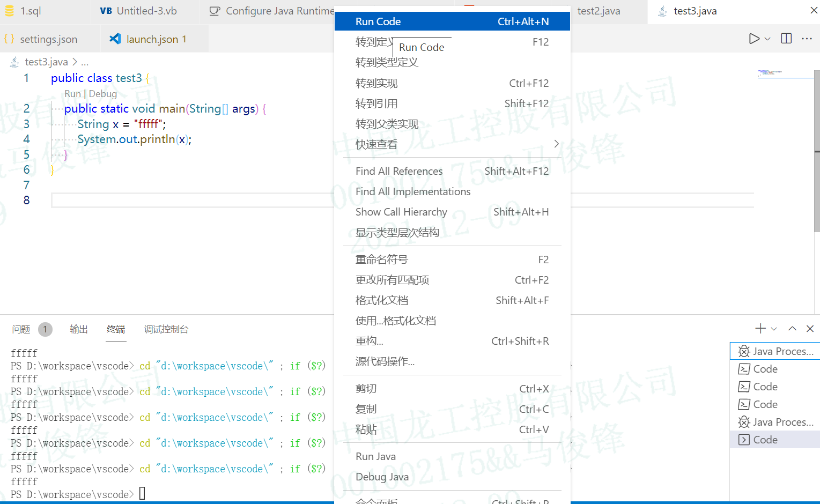Switch to the test2.java tab

(599, 11)
